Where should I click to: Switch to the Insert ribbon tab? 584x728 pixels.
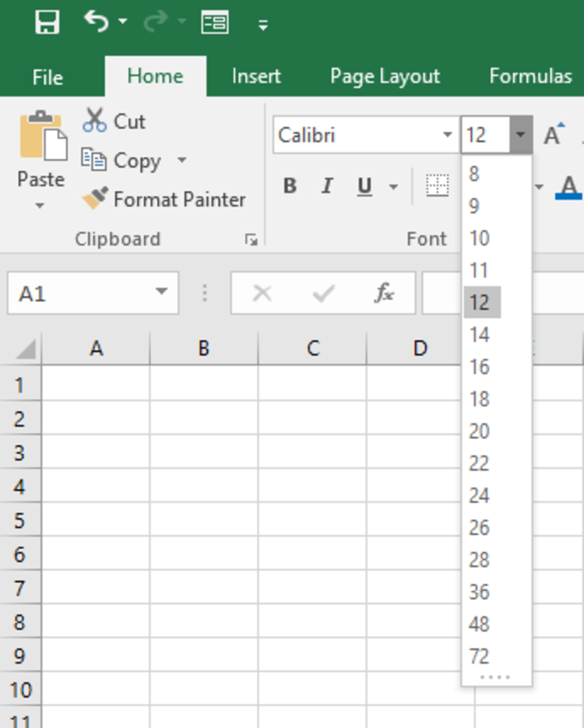coord(255,76)
